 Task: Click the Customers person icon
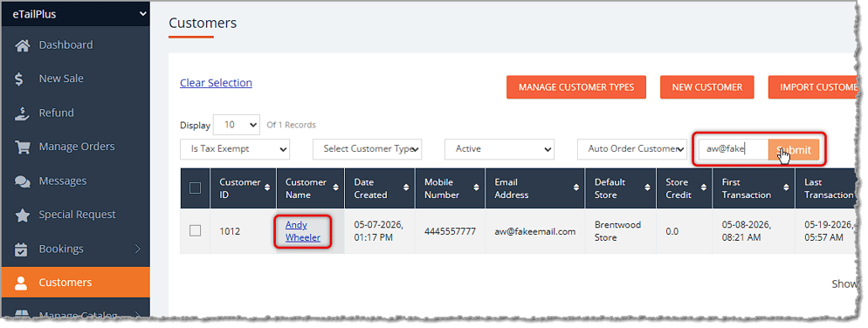pyautogui.click(x=20, y=284)
